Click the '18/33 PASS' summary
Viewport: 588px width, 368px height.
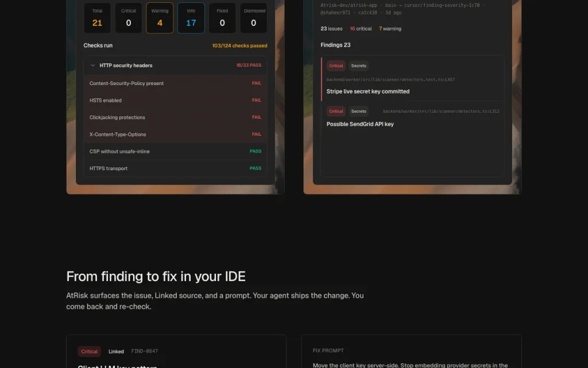[x=249, y=66]
